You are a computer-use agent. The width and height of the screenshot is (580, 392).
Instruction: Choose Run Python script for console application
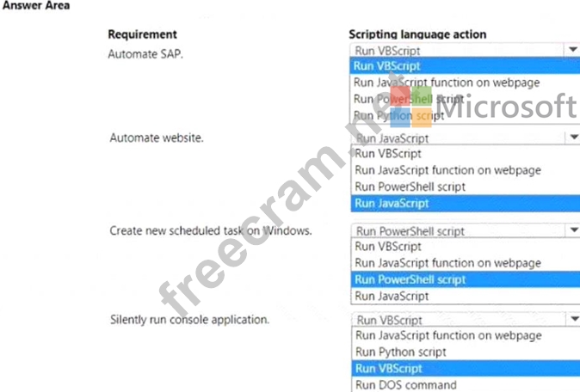400,352
